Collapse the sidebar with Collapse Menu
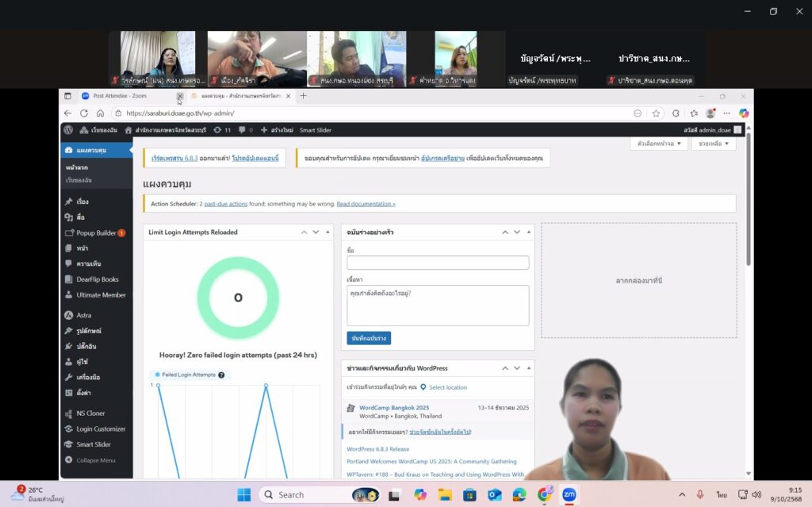 pos(95,460)
